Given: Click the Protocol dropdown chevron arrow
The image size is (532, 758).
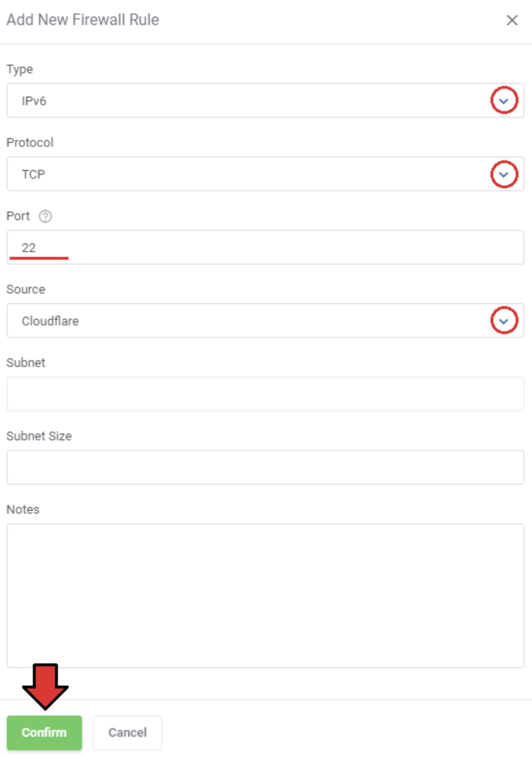Looking at the screenshot, I should (x=504, y=174).
